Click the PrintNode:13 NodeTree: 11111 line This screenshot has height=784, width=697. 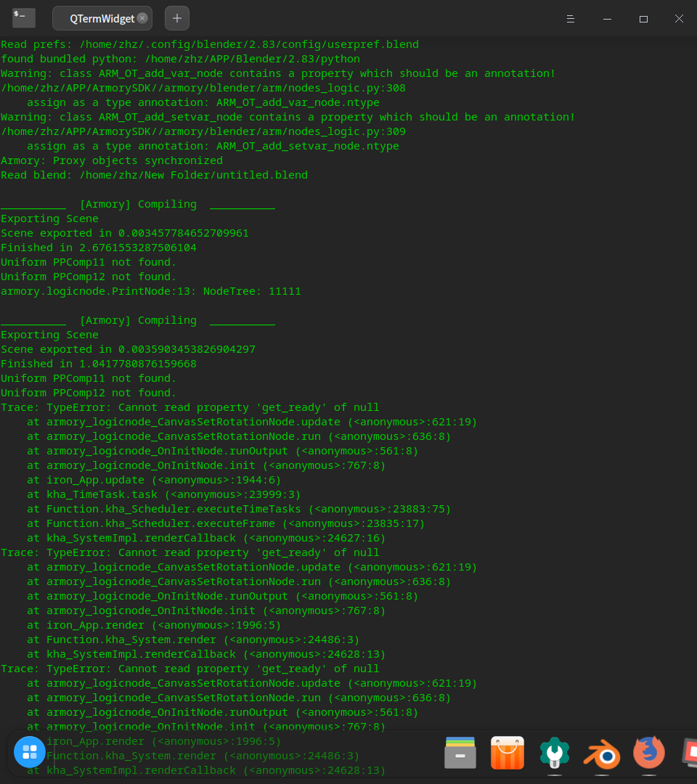tap(151, 291)
